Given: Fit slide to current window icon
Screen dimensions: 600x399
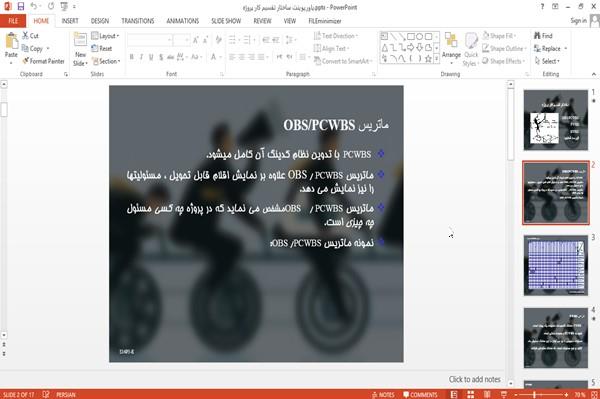Looking at the screenshot, I should 594,394.
